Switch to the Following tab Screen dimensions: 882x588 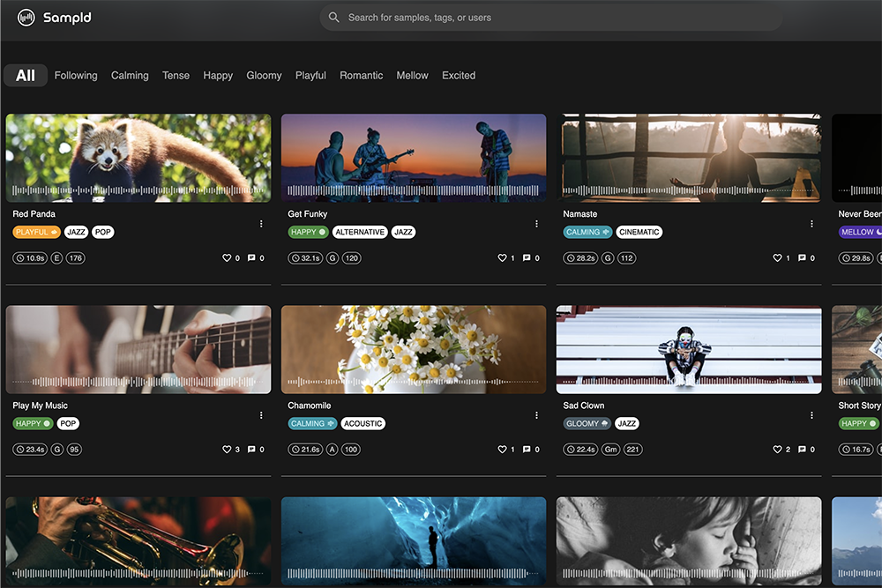[76, 75]
